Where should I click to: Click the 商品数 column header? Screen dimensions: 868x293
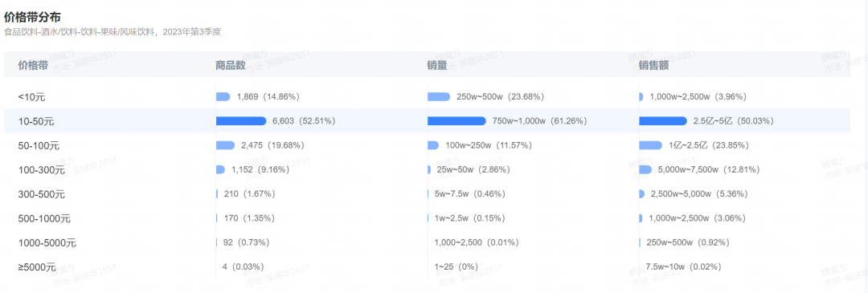[231, 65]
